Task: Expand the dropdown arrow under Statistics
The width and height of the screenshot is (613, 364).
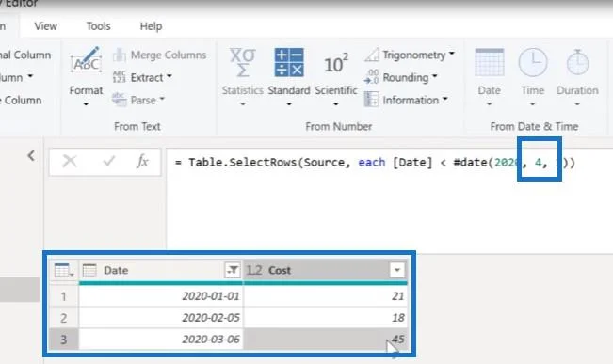Action: click(x=242, y=104)
